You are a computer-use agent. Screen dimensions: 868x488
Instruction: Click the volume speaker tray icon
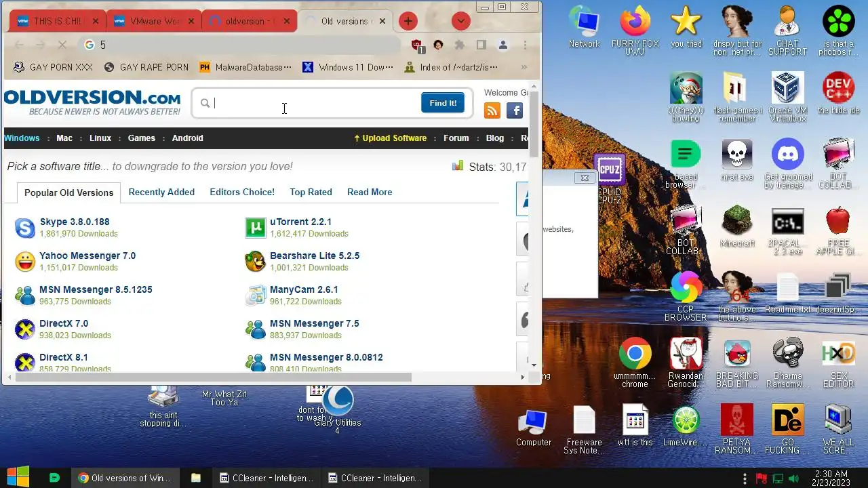pos(795,478)
